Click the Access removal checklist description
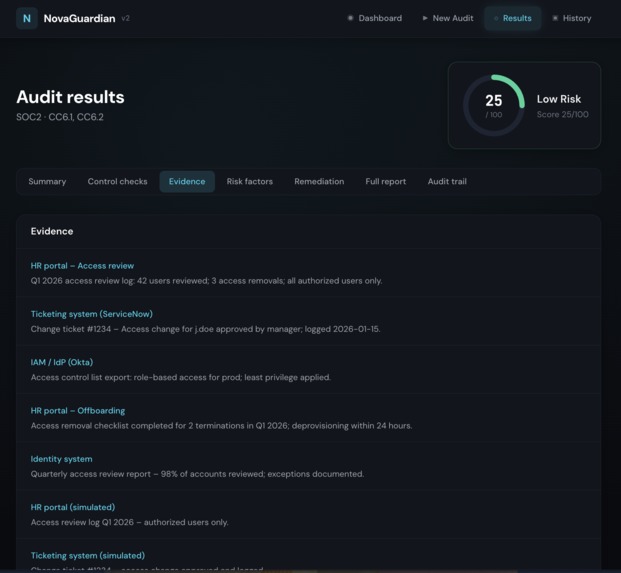This screenshot has height=573, width=621. pyautogui.click(x=221, y=426)
